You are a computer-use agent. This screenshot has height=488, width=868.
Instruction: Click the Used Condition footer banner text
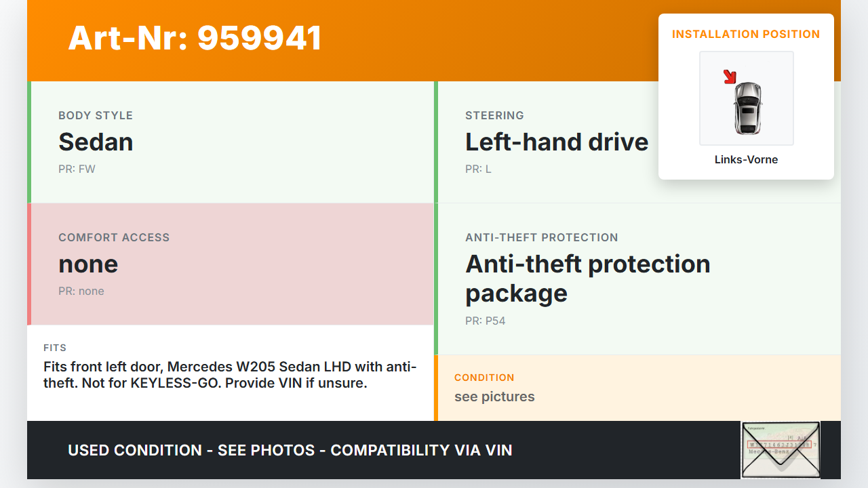point(290,450)
